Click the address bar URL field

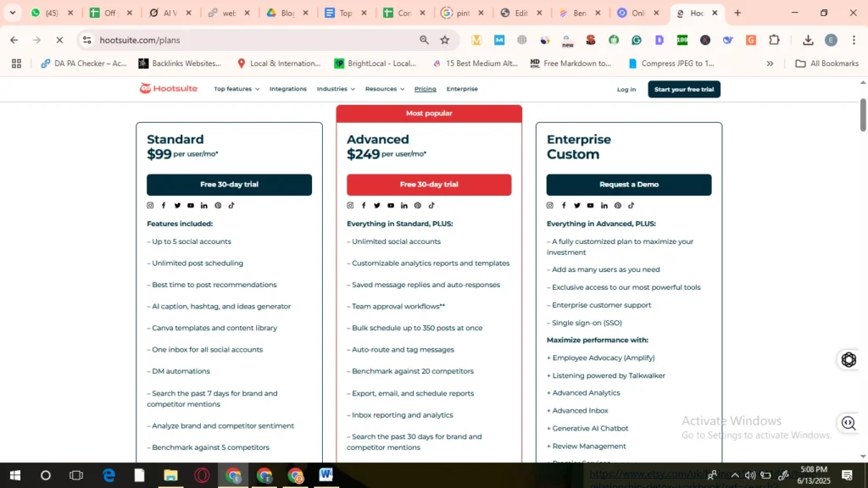254,40
